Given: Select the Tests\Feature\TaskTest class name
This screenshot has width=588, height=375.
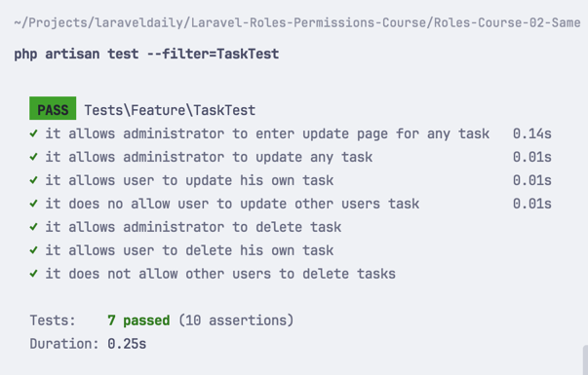Looking at the screenshot, I should [x=170, y=110].
